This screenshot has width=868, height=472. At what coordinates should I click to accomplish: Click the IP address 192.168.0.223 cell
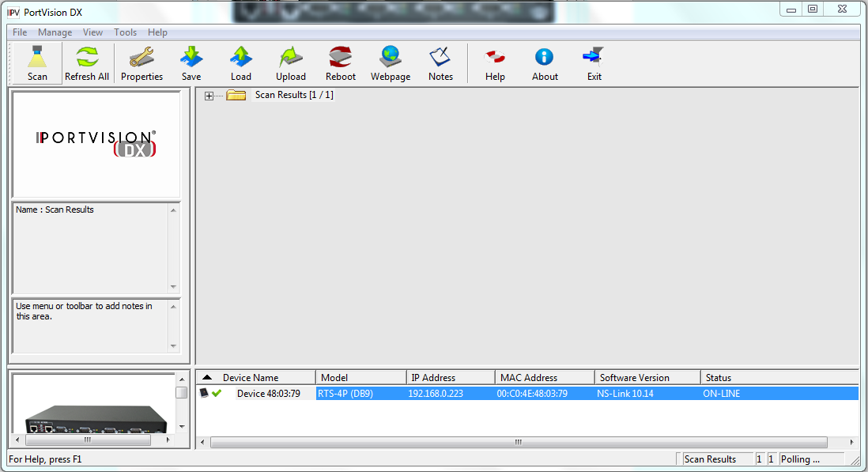pos(436,394)
